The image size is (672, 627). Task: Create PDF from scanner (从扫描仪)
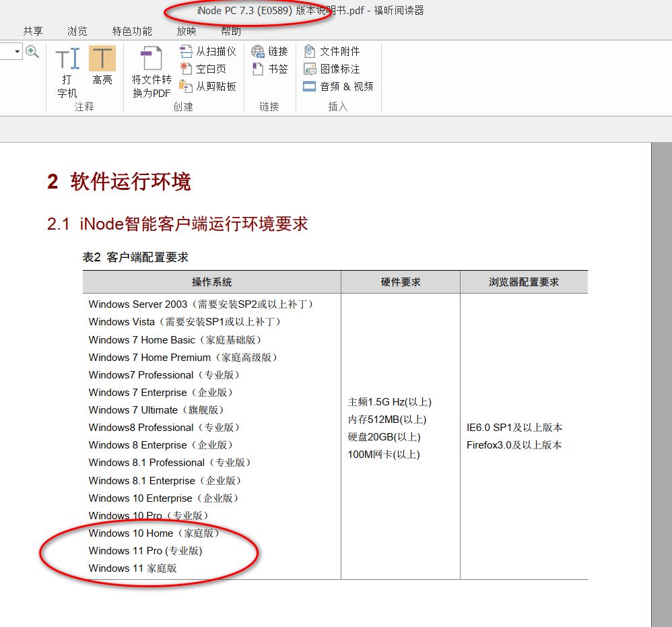point(208,51)
